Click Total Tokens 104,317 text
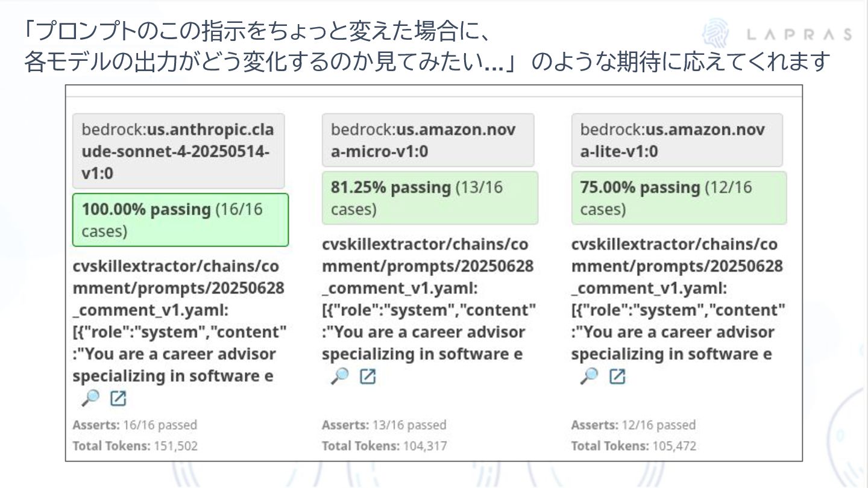The width and height of the screenshot is (868, 488). [x=384, y=446]
